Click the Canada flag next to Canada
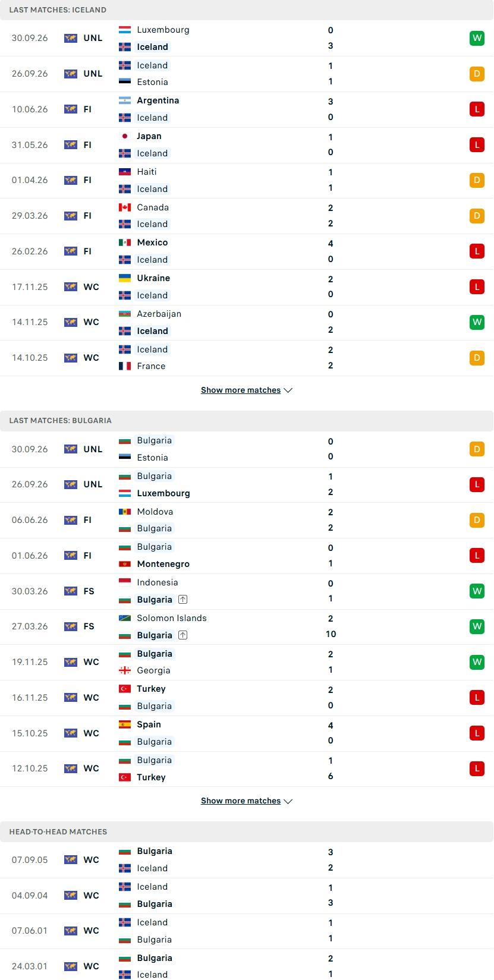The height and width of the screenshot is (980, 494). (125, 207)
